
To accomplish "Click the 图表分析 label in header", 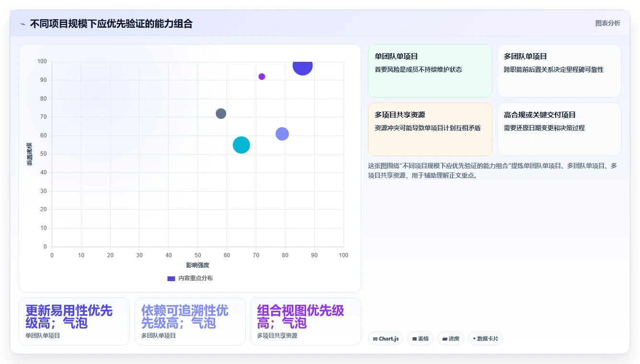I will [x=607, y=23].
